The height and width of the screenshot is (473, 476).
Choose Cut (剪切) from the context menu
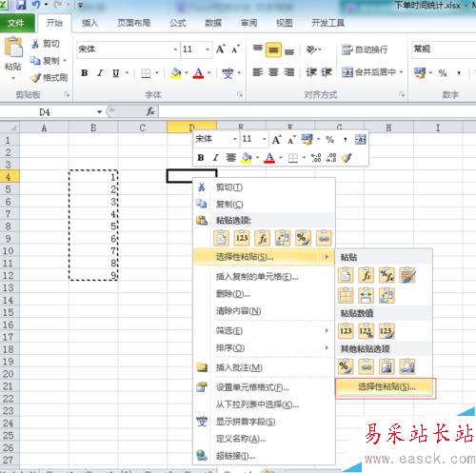pos(264,187)
